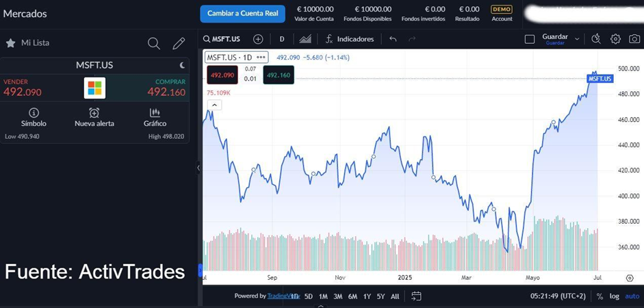Image resolution: width=644 pixels, height=308 pixels.
Task: Click the Resultado € 0.00 value
Action: [469, 9]
